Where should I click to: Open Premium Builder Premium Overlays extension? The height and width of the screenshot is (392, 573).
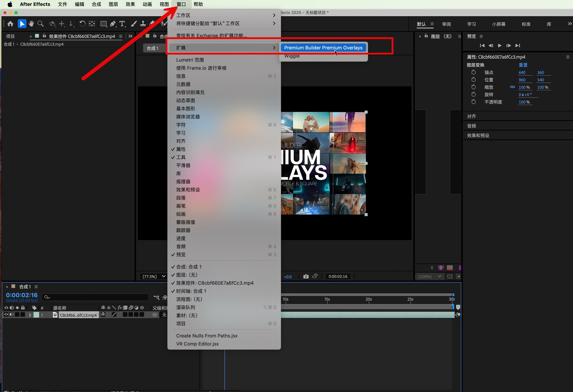point(323,48)
